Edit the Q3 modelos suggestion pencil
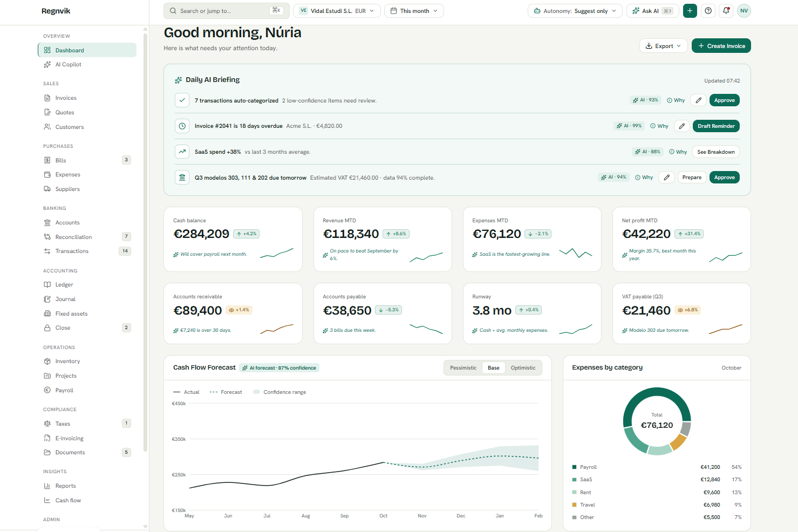This screenshot has height=532, width=798. point(667,178)
